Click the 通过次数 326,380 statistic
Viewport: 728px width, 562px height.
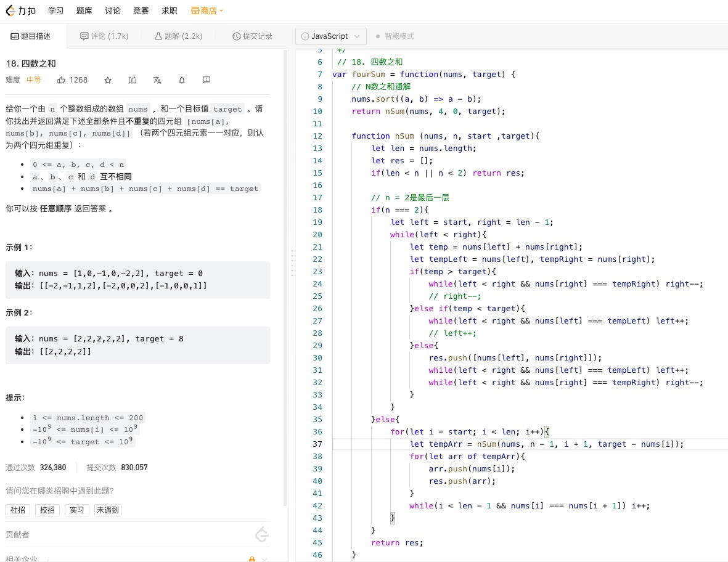pos(36,467)
